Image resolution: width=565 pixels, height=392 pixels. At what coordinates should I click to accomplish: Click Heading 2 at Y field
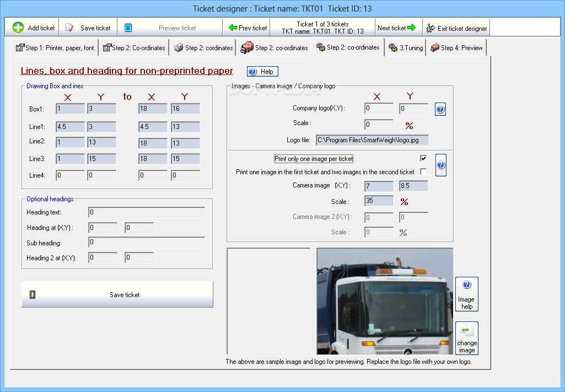pyautogui.click(x=139, y=257)
